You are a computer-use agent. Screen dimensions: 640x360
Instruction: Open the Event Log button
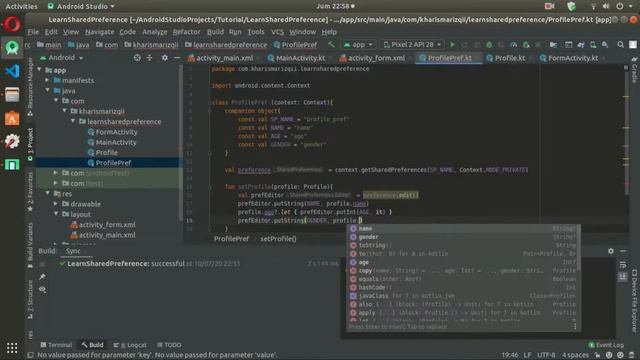click(606, 345)
